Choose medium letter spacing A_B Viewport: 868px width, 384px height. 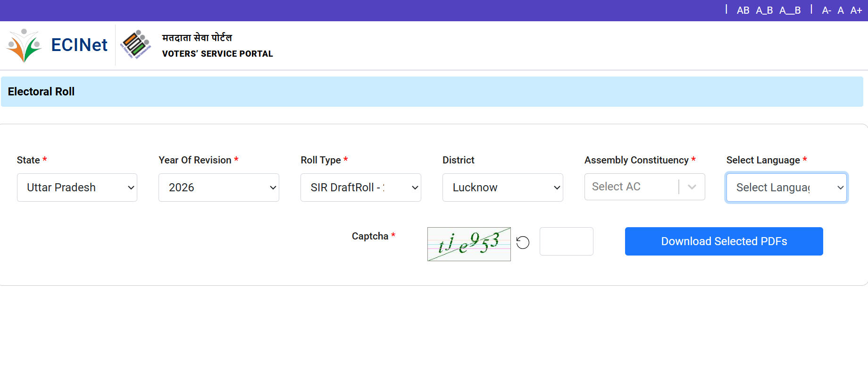click(764, 10)
